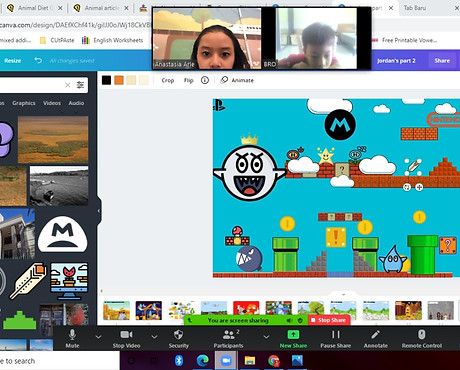Open the Zoom Annotate pencil tool

[376, 338]
